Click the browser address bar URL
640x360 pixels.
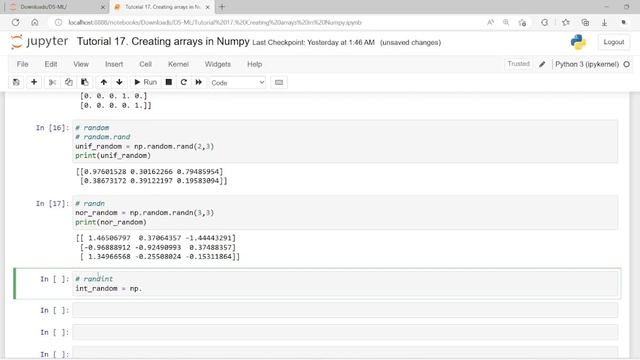click(215, 22)
